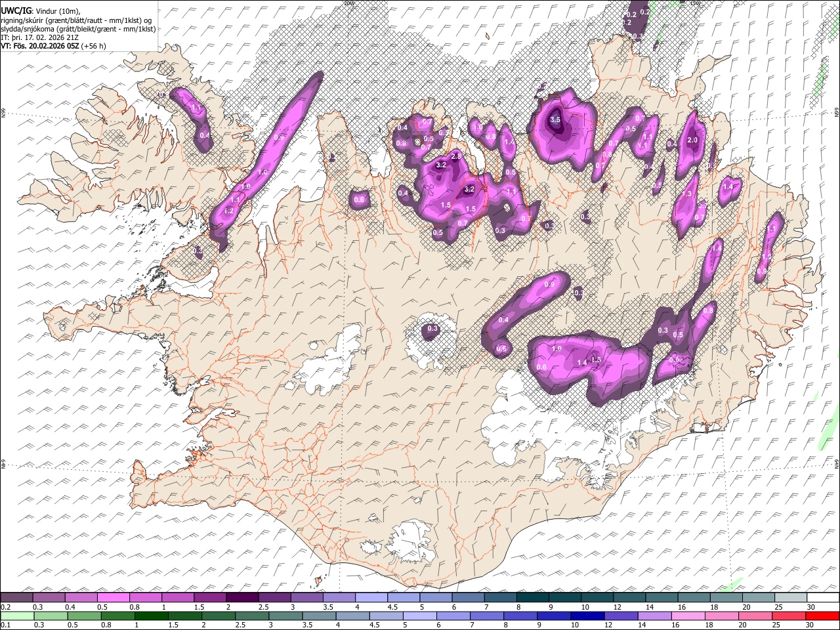Select the lavender swatch between 4 and 4.5, top legend row
The height and width of the screenshot is (630, 840).
[x=370, y=598]
